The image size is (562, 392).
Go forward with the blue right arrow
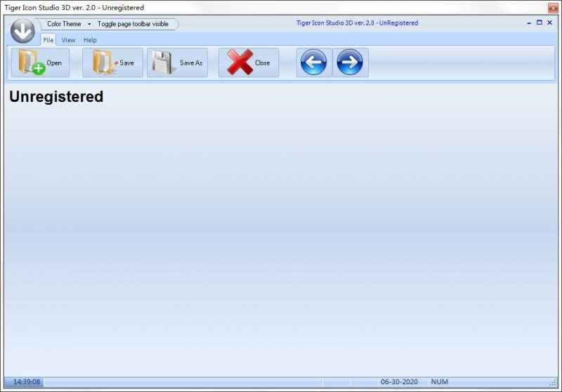pos(350,63)
